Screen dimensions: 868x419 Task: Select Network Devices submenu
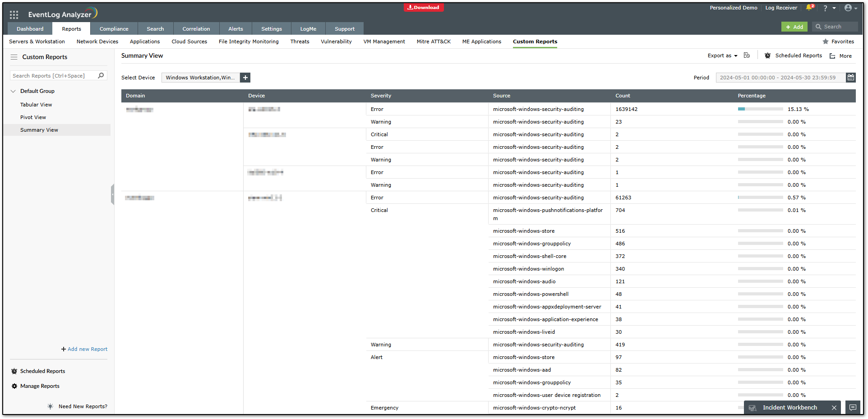97,41
